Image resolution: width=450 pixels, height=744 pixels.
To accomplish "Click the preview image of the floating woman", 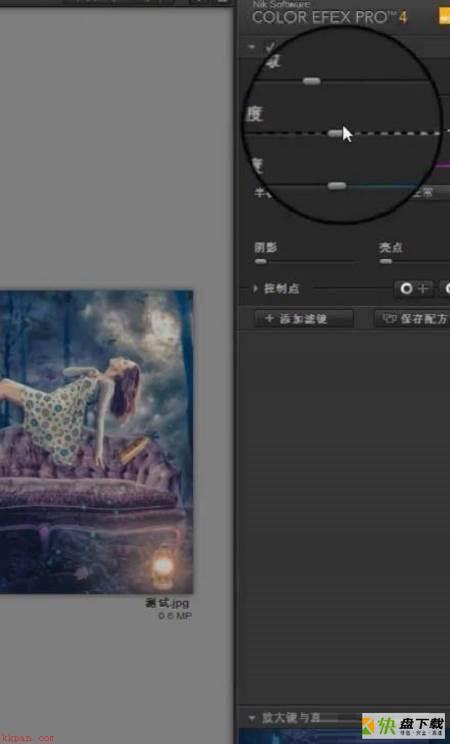I will [x=96, y=442].
